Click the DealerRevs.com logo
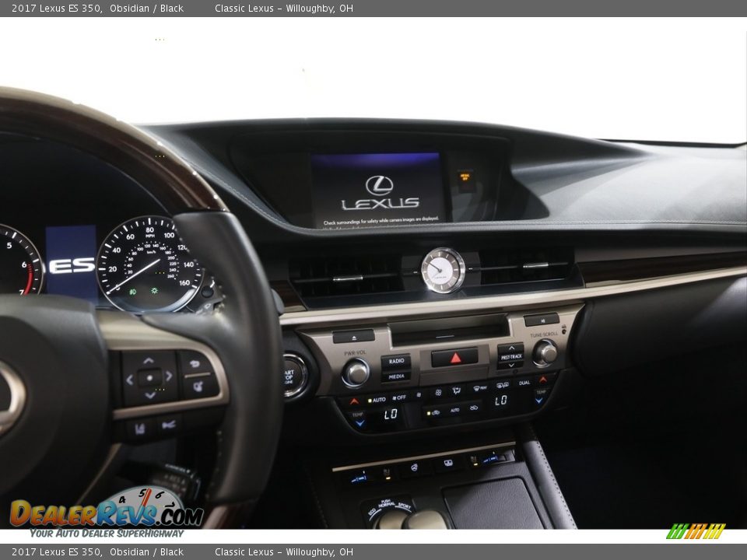 107,513
